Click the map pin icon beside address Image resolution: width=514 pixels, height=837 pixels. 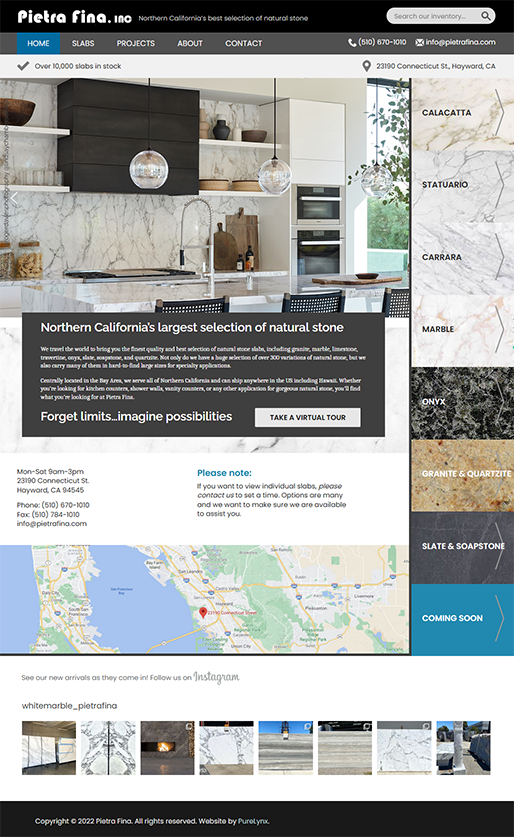366,66
